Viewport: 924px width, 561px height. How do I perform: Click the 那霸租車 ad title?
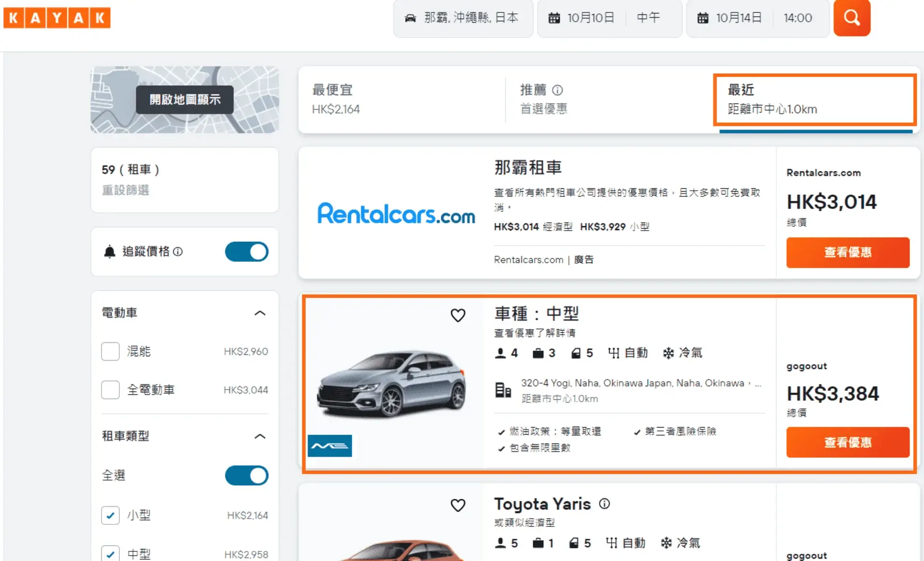pos(528,168)
